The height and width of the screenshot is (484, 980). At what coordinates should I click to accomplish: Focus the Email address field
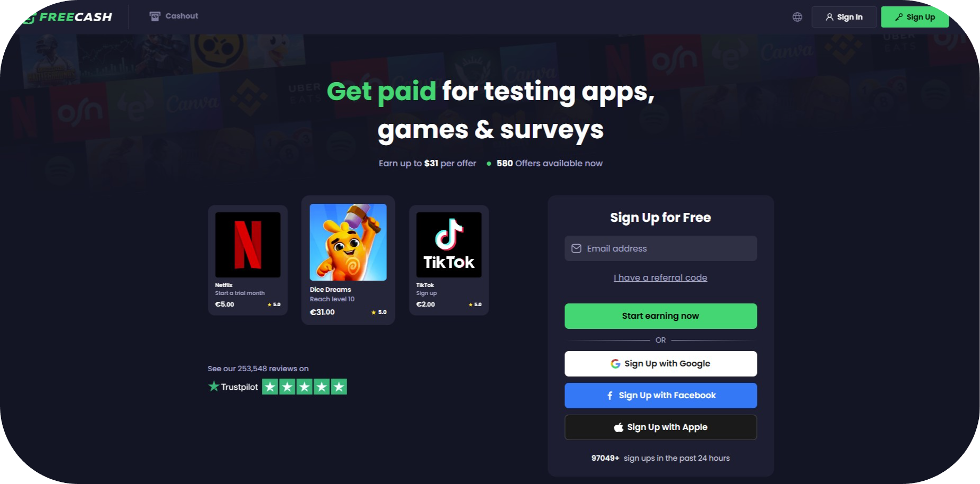coord(660,248)
